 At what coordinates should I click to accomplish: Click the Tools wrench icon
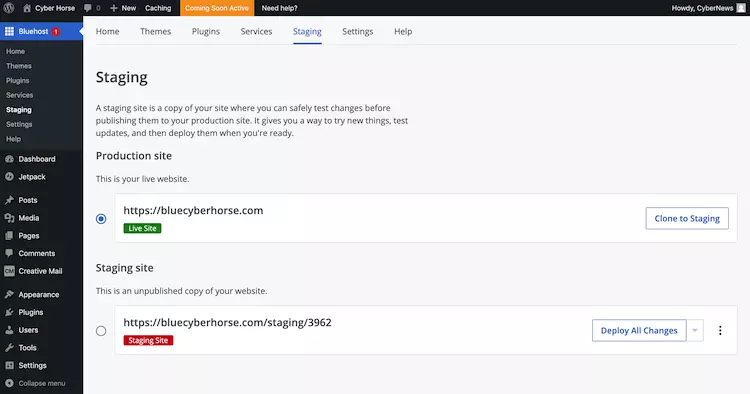tap(9, 348)
